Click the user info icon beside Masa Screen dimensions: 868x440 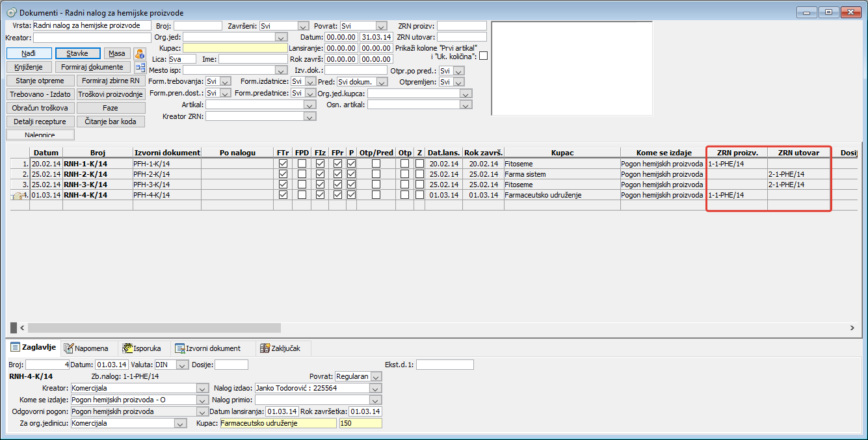139,54
